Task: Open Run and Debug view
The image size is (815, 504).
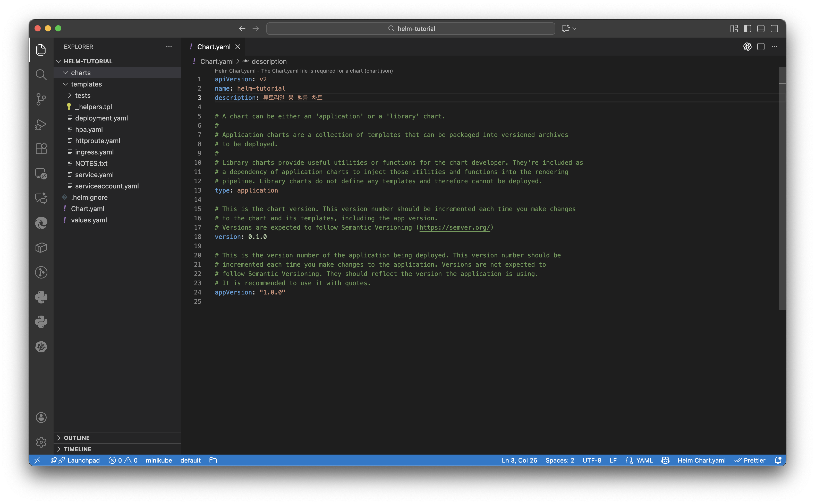Action: 41,124
